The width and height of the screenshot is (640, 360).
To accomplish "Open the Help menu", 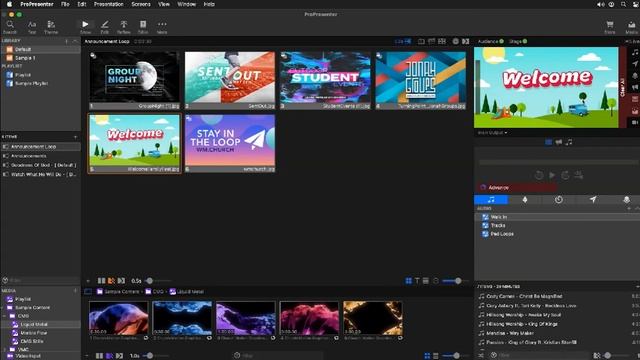I will (x=209, y=4).
